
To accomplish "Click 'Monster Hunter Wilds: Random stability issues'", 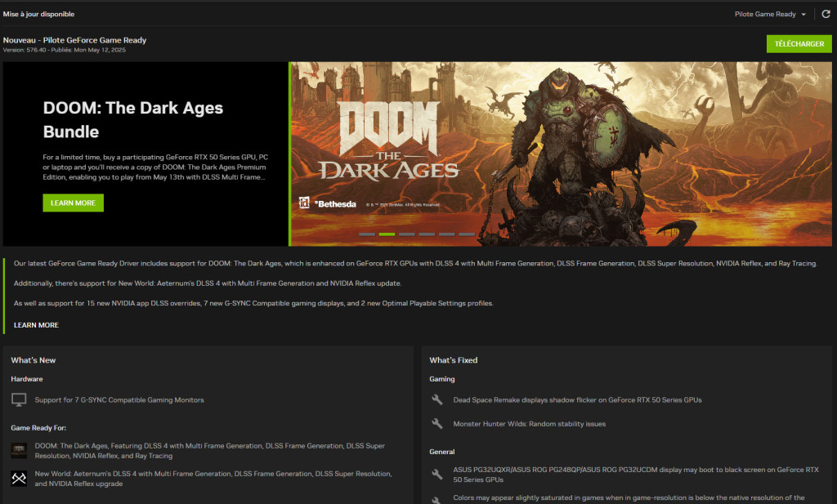I will tap(530, 424).
